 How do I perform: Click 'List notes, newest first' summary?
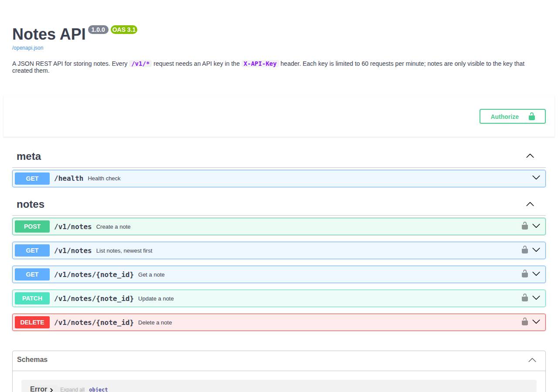point(124,251)
